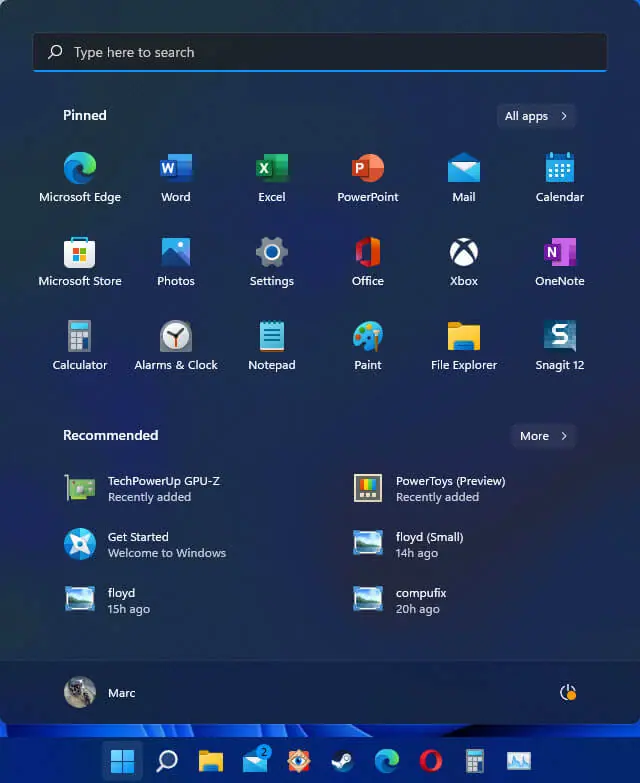
Task: Open OneNote from pinned apps
Action: (x=560, y=262)
